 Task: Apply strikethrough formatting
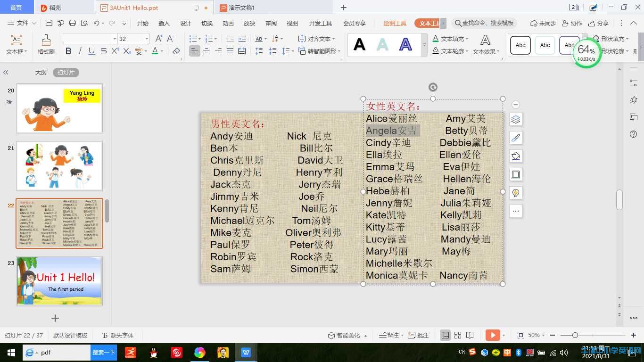point(103,51)
